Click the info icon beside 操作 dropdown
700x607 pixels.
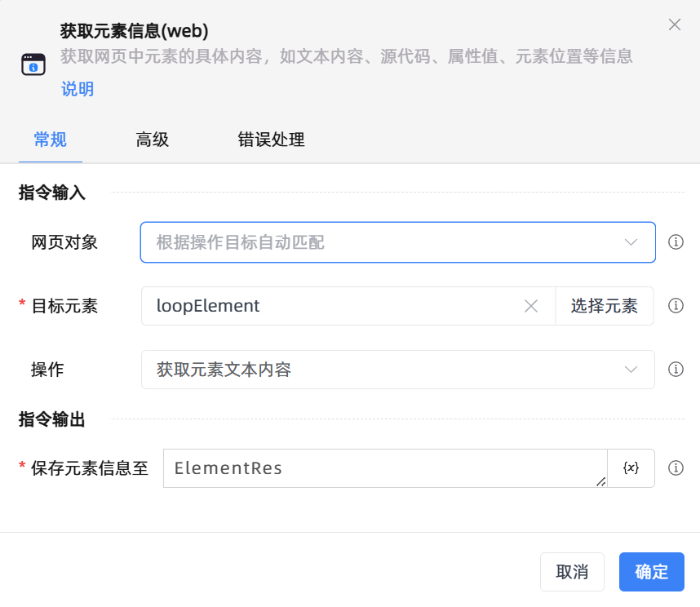click(676, 370)
